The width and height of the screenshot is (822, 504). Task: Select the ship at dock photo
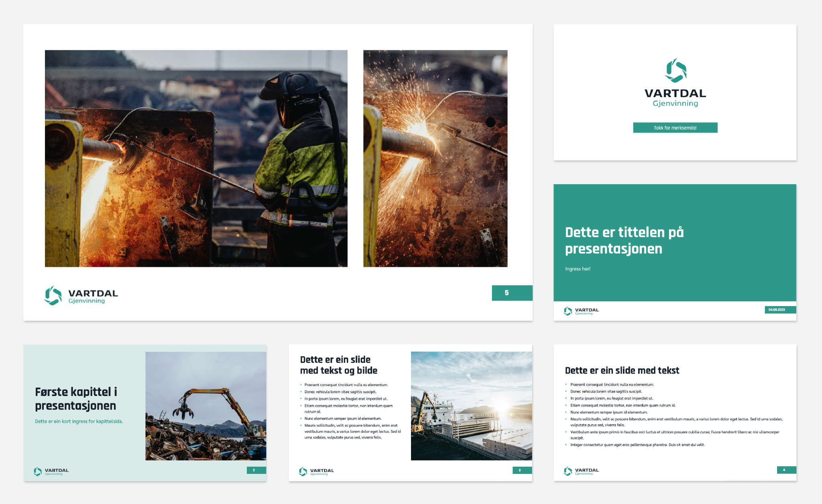[471, 406]
